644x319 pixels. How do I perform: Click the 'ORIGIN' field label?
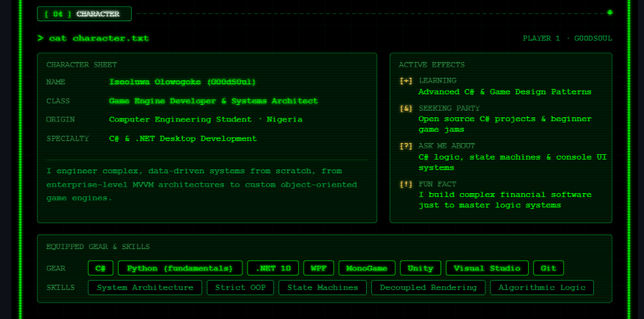tap(61, 120)
